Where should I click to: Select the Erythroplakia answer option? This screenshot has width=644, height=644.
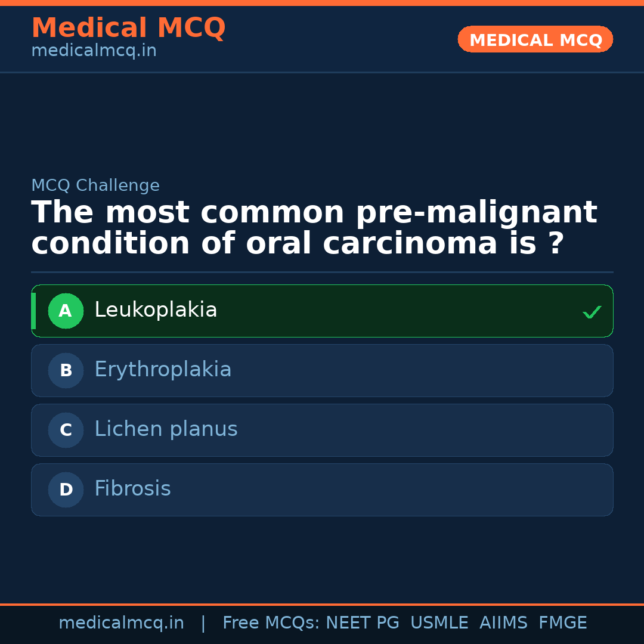pos(322,370)
